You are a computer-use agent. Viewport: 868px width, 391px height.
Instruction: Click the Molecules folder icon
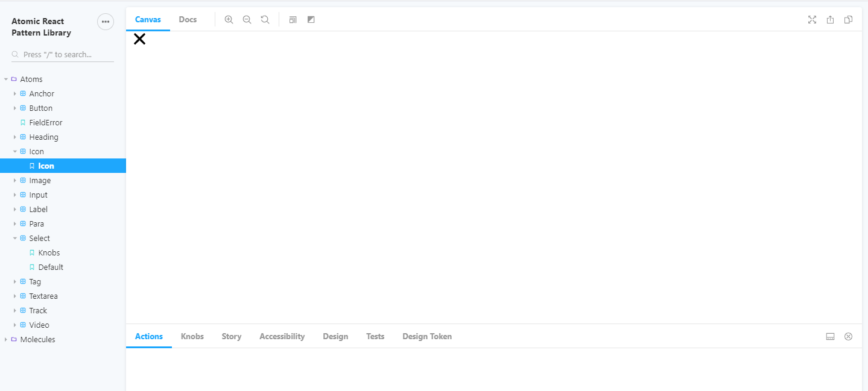point(14,339)
